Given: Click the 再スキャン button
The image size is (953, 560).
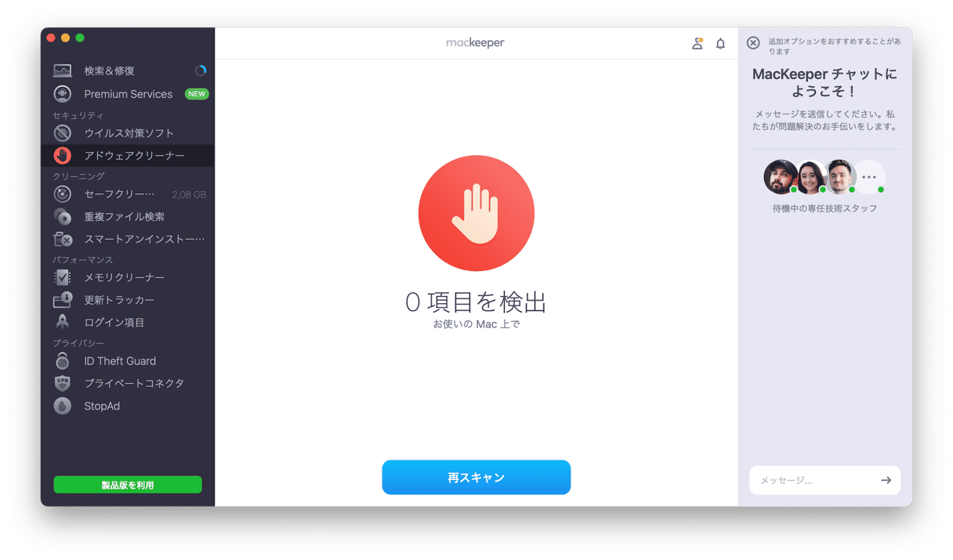Looking at the screenshot, I should pos(476,477).
